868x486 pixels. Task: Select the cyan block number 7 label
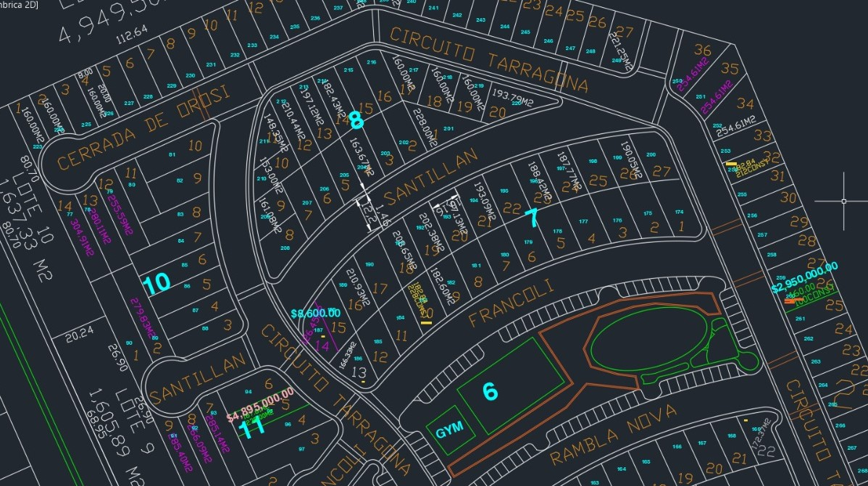[x=532, y=217]
